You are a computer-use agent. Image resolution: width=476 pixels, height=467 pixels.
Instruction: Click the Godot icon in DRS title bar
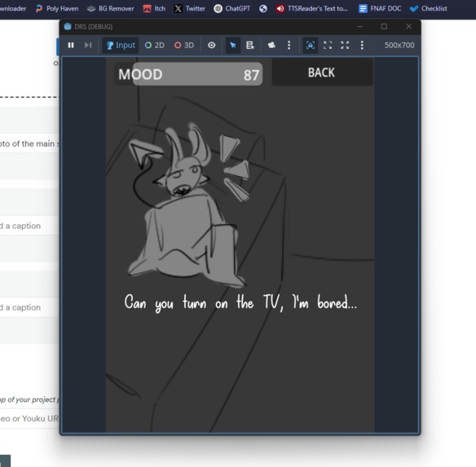(68, 27)
